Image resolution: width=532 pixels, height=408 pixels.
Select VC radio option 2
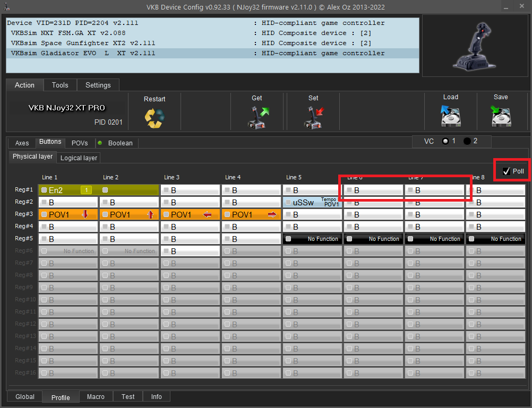pyautogui.click(x=467, y=141)
